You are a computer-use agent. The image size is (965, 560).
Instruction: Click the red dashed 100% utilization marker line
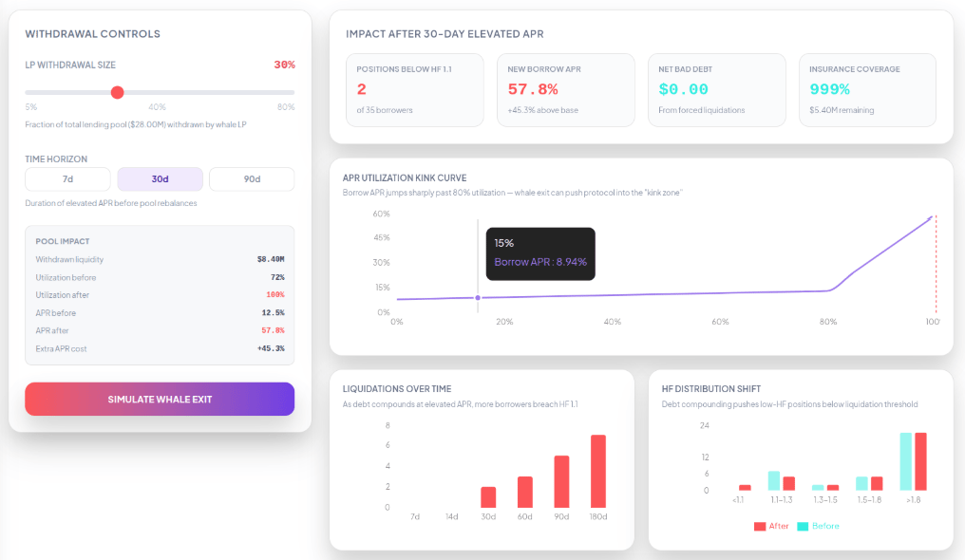[937, 264]
